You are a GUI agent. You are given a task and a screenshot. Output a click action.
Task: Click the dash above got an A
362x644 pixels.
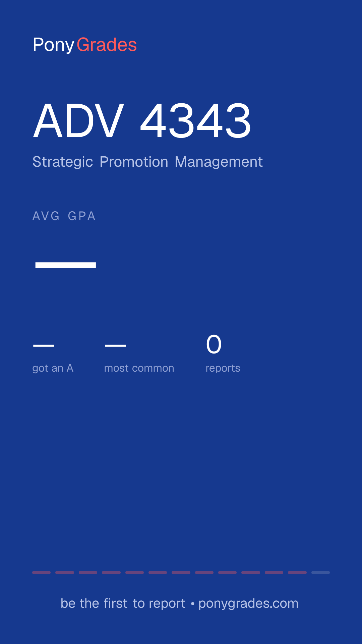coord(44,345)
